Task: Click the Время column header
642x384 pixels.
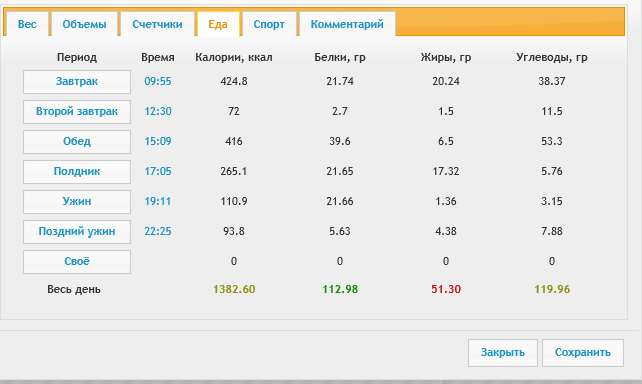Action: [158, 57]
